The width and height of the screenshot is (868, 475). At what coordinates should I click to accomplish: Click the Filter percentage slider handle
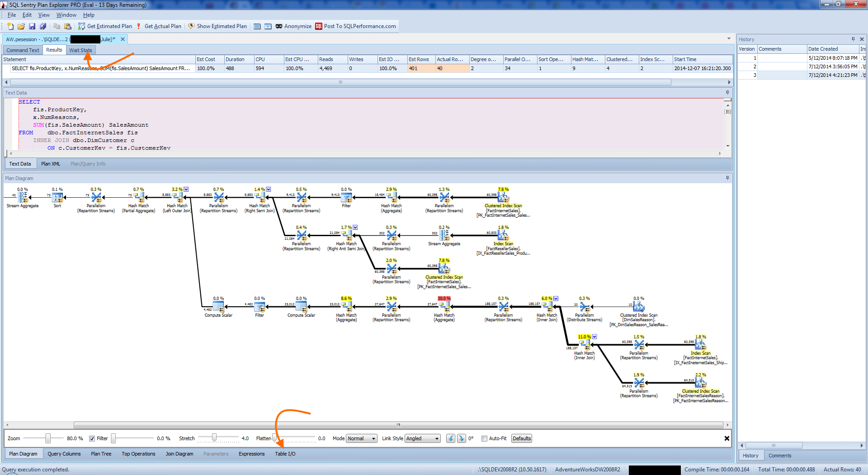113,438
